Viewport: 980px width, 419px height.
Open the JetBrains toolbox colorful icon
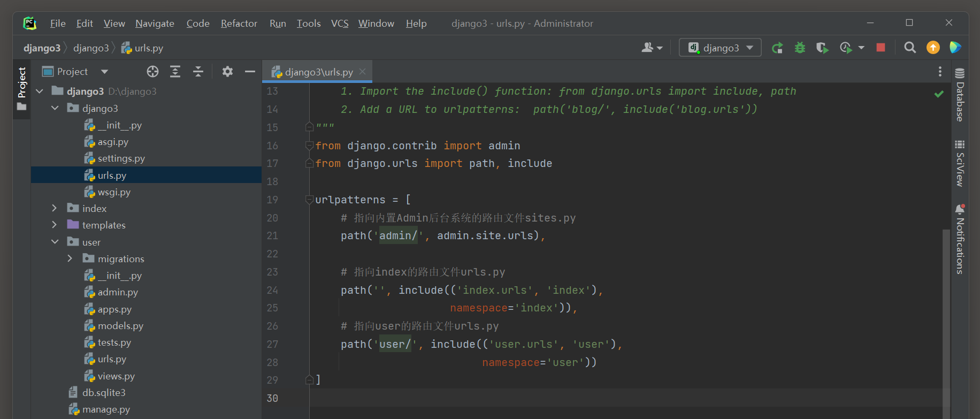pos(955,48)
